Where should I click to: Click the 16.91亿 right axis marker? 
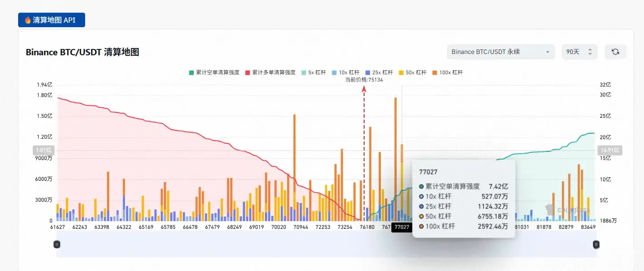(x=610, y=150)
